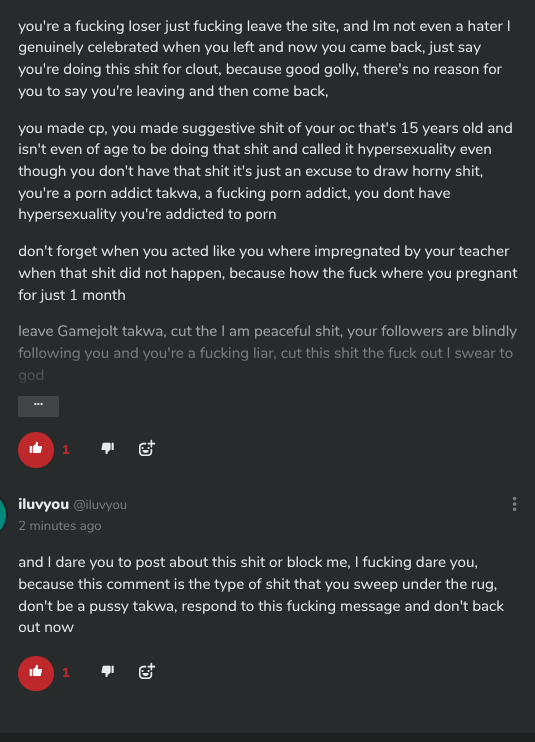Visit the @iluvyou handle link
Image resolution: width=535 pixels, height=742 pixels.
tap(100, 505)
